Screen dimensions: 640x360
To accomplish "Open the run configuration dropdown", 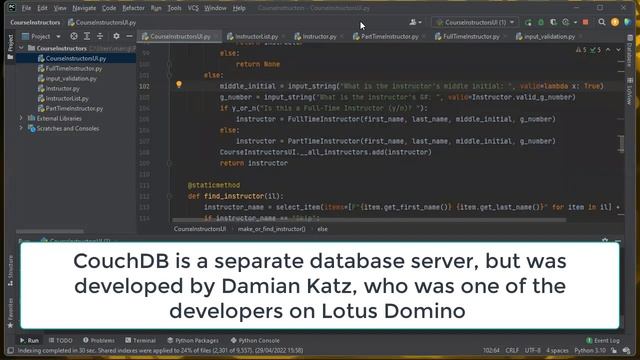I will pos(475,22).
